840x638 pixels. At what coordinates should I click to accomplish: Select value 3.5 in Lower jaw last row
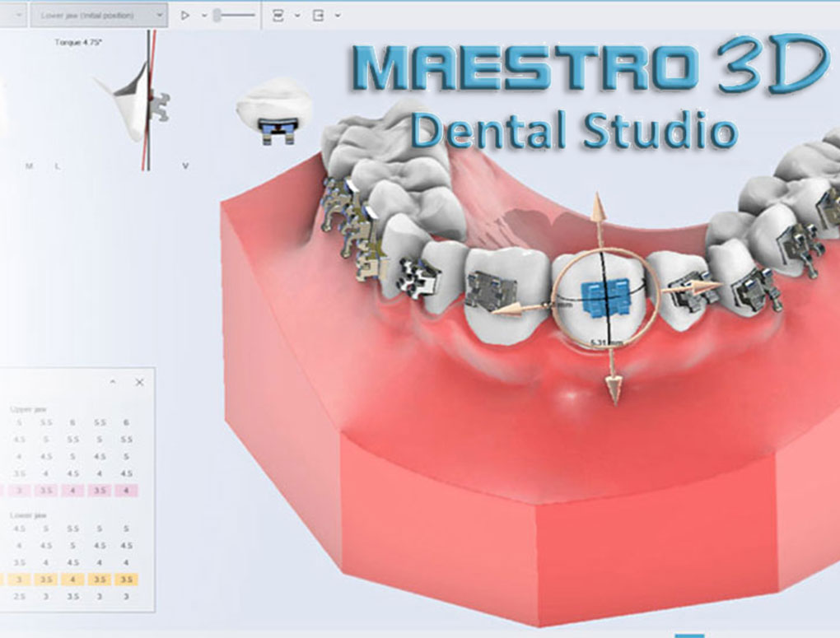[72, 596]
